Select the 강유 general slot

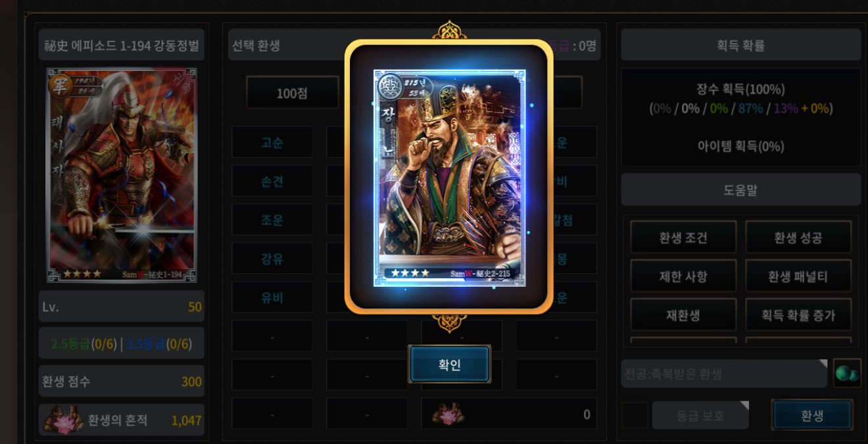coord(272,259)
